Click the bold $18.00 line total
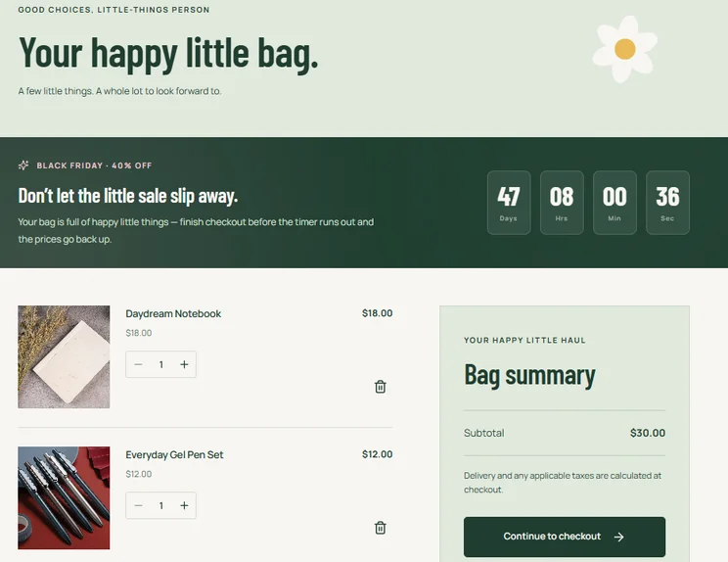 [377, 313]
